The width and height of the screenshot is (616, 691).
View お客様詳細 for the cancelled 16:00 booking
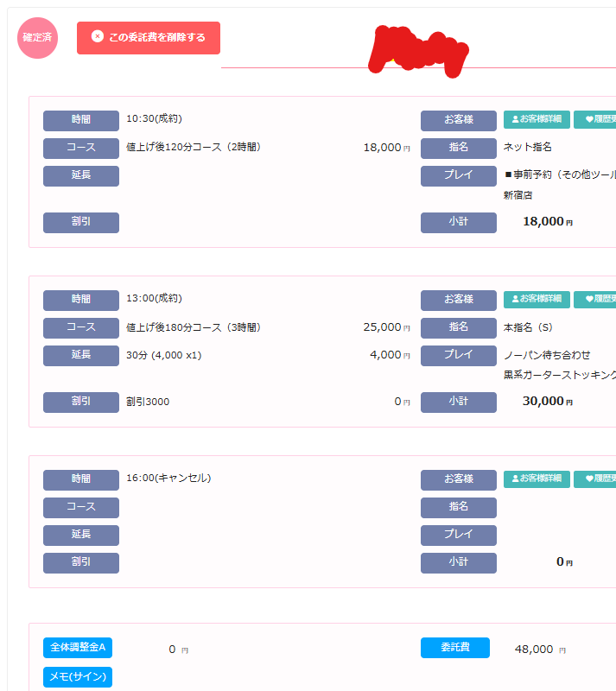pyautogui.click(x=537, y=479)
